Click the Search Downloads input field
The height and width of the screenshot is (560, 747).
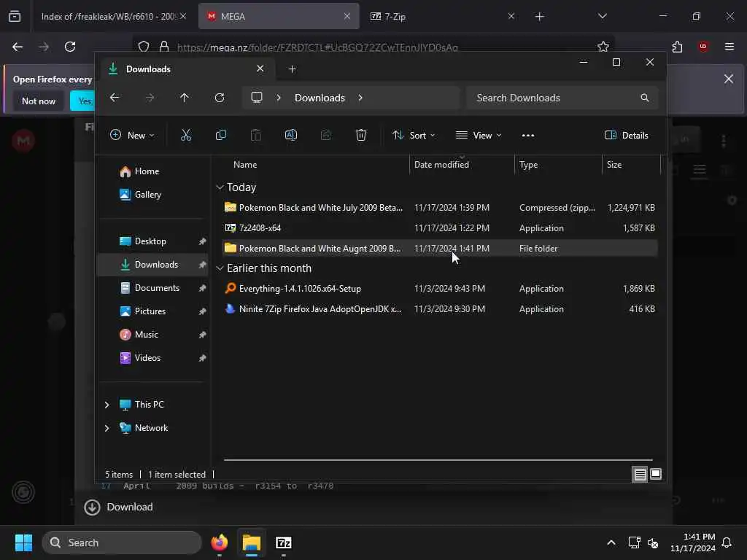point(562,98)
